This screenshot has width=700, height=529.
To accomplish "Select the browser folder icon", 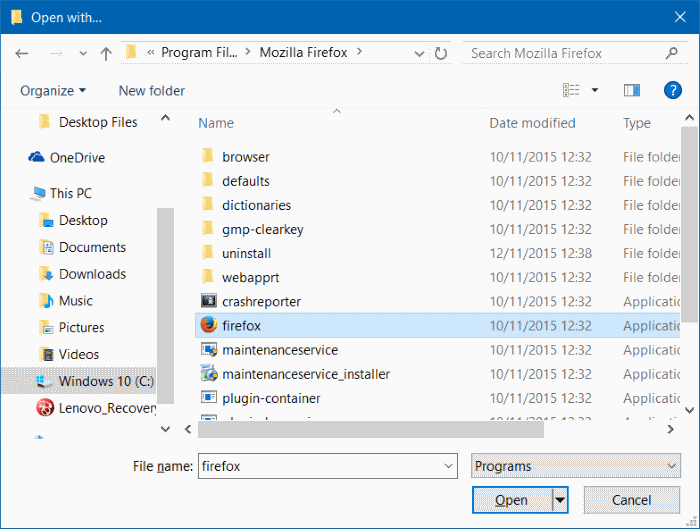I will pos(208,156).
